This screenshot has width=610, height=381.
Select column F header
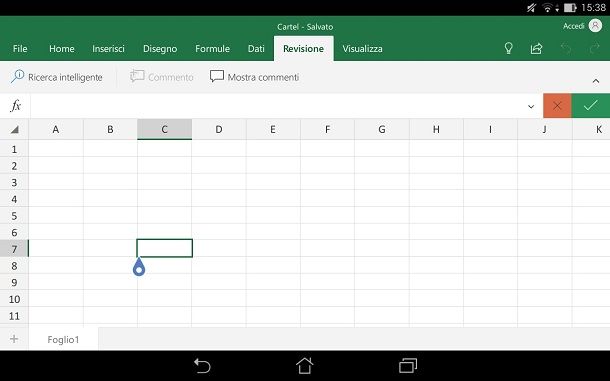tap(327, 129)
